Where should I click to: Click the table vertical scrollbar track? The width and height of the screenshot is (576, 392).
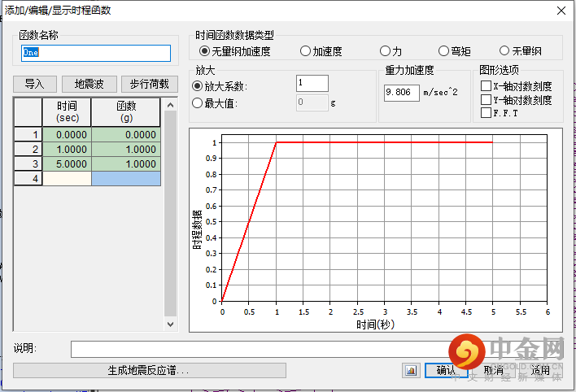pyautogui.click(x=171, y=214)
